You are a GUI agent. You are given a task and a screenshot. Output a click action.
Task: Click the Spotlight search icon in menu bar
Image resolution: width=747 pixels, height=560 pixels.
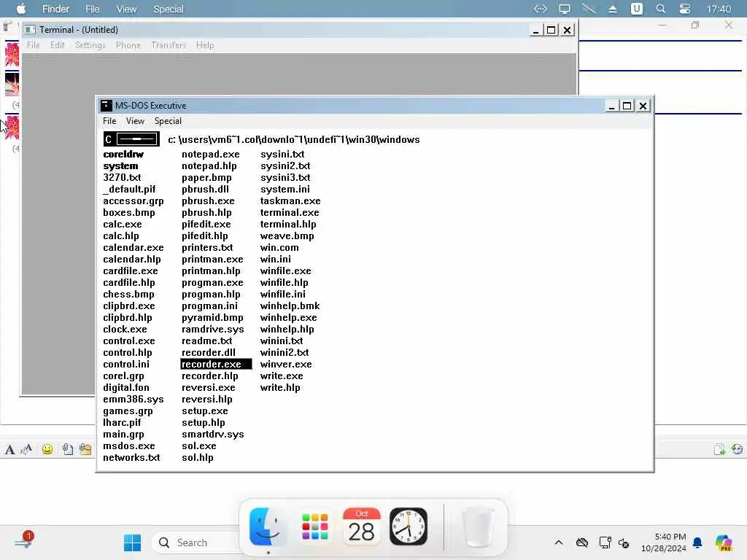click(661, 9)
